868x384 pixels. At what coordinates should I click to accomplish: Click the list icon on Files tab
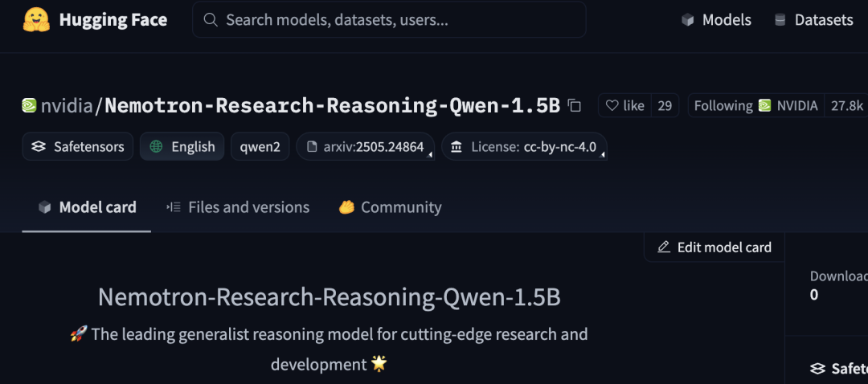(x=174, y=207)
